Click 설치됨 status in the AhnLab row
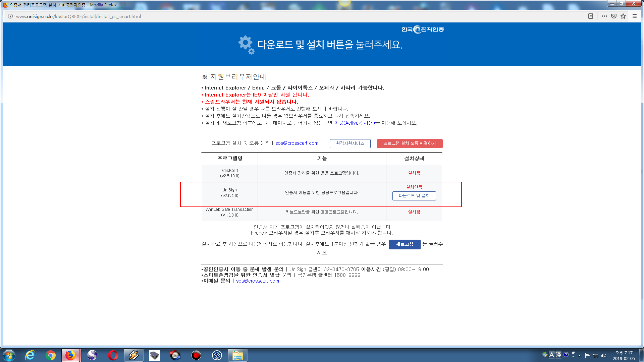The height and width of the screenshot is (362, 644). point(414,212)
